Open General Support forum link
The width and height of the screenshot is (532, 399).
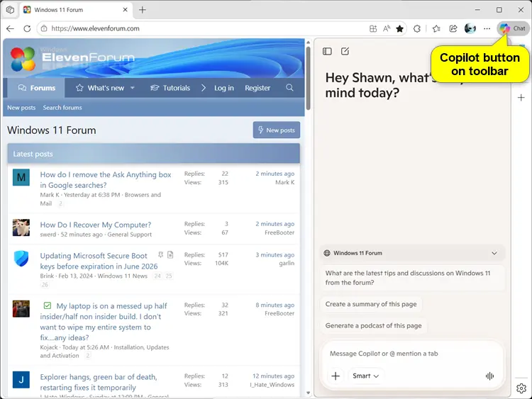coord(130,235)
